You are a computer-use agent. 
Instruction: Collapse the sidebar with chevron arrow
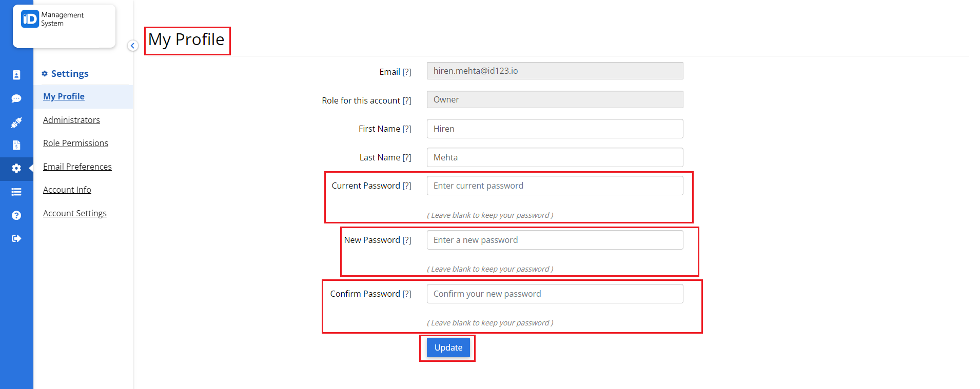click(132, 46)
